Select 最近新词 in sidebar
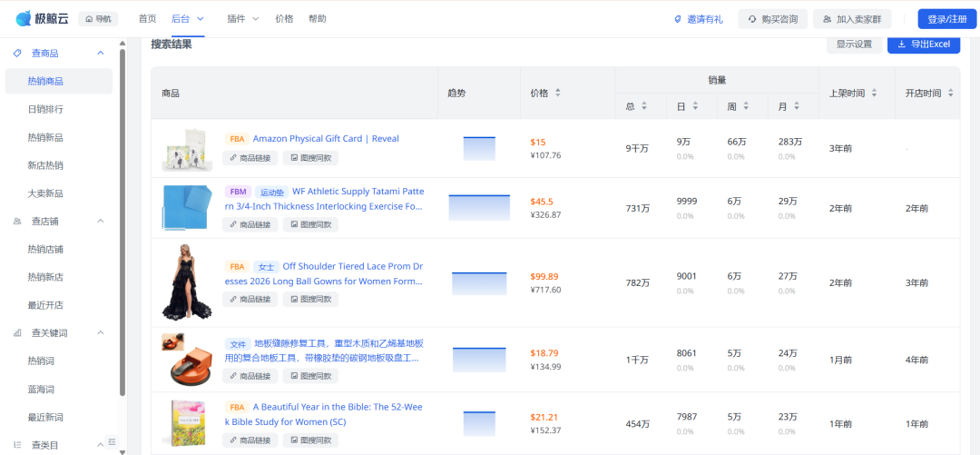 click(x=45, y=417)
